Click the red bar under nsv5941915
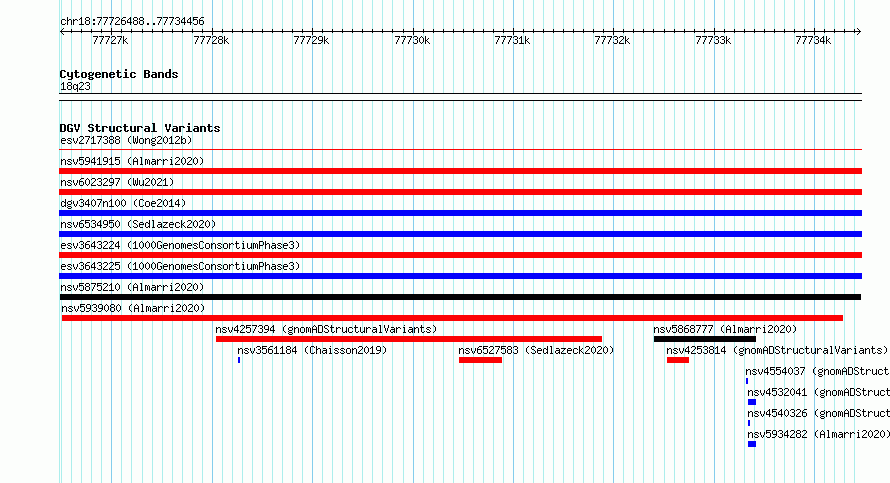The width and height of the screenshot is (890, 483). click(460, 171)
